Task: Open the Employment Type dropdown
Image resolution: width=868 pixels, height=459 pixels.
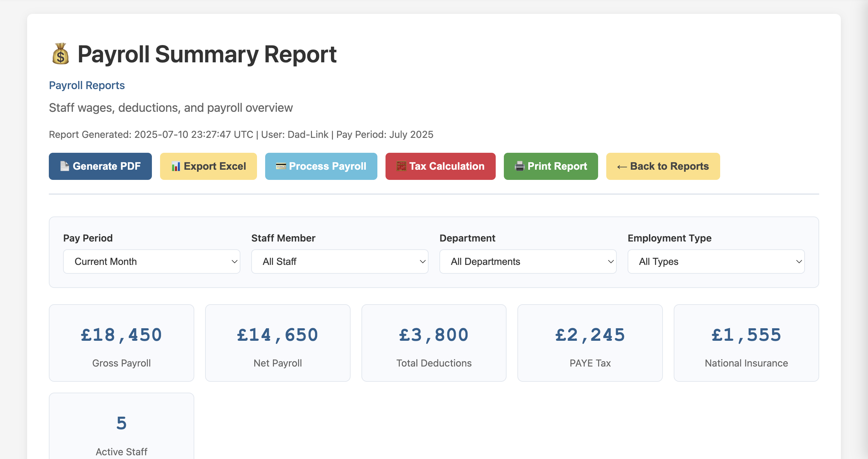Action: coord(716,261)
